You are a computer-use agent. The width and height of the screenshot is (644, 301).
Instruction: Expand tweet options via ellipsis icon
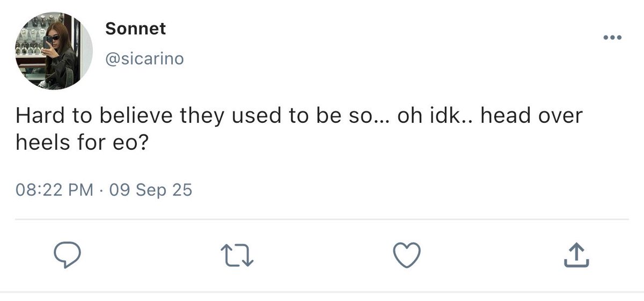click(x=612, y=38)
